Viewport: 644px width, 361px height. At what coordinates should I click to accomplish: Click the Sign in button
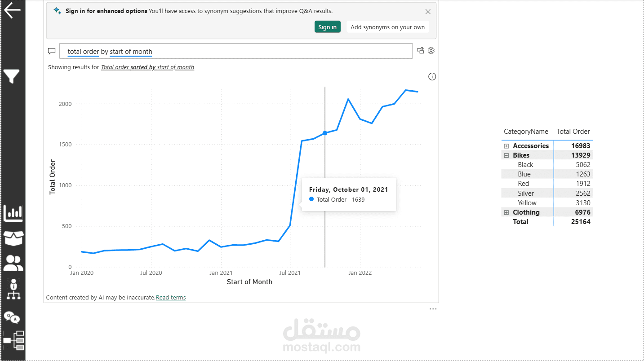tap(328, 27)
